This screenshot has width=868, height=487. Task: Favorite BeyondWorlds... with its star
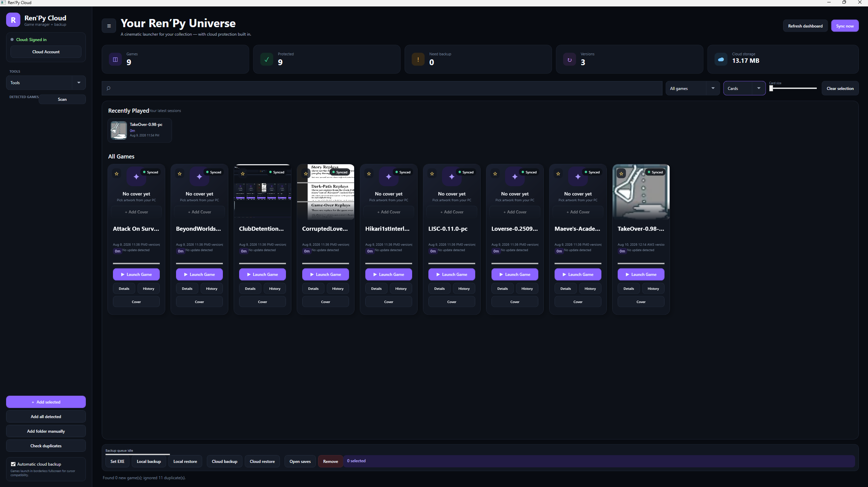(180, 174)
